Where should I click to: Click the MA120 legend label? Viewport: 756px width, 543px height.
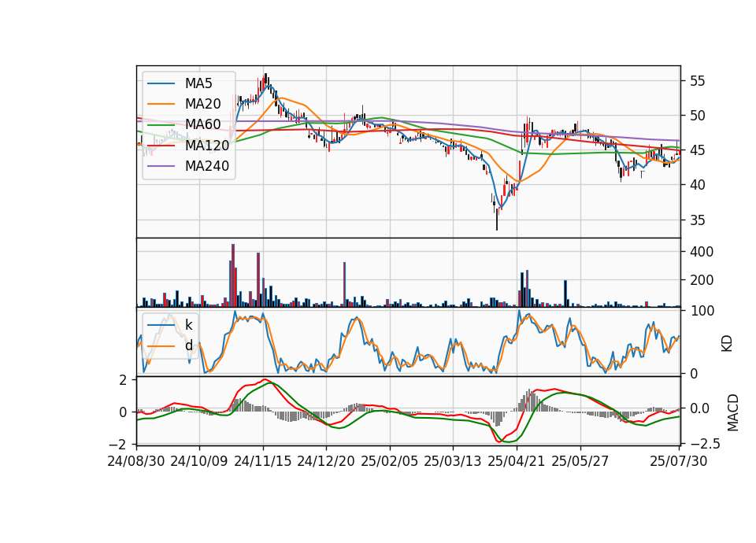[207, 146]
